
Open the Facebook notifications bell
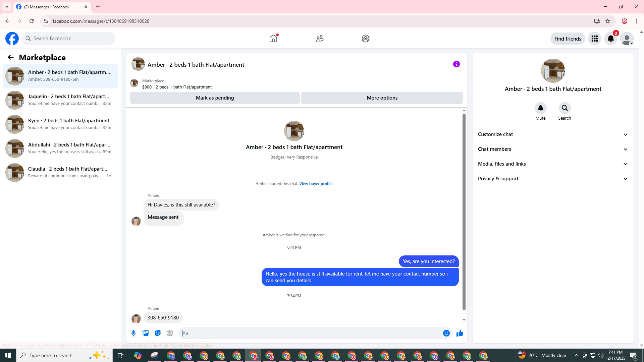point(610,39)
